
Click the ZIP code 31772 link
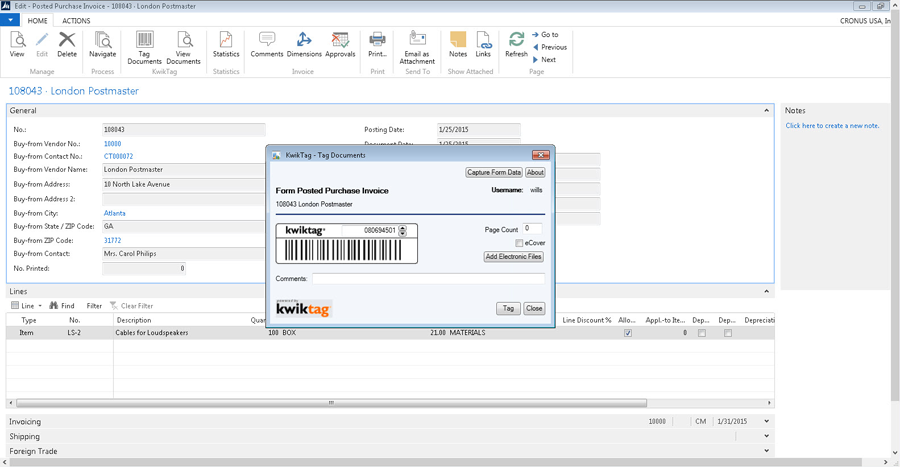coord(112,240)
